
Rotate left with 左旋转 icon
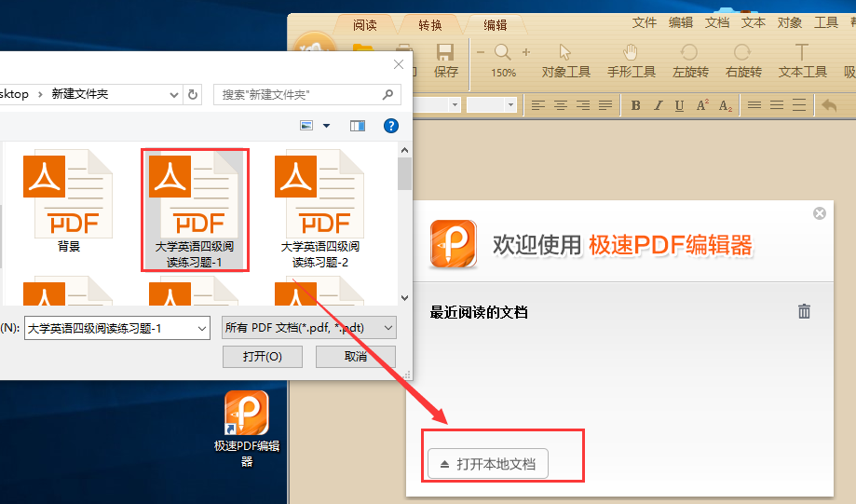tap(690, 61)
